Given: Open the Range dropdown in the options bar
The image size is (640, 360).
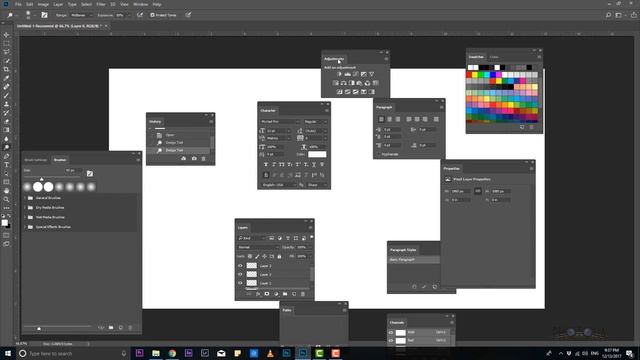Looking at the screenshot, I should click(81, 15).
